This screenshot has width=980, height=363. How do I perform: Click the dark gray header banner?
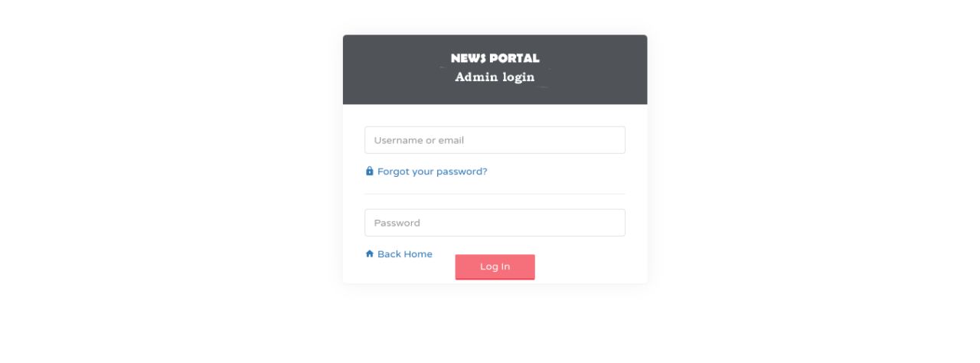[x=495, y=70]
